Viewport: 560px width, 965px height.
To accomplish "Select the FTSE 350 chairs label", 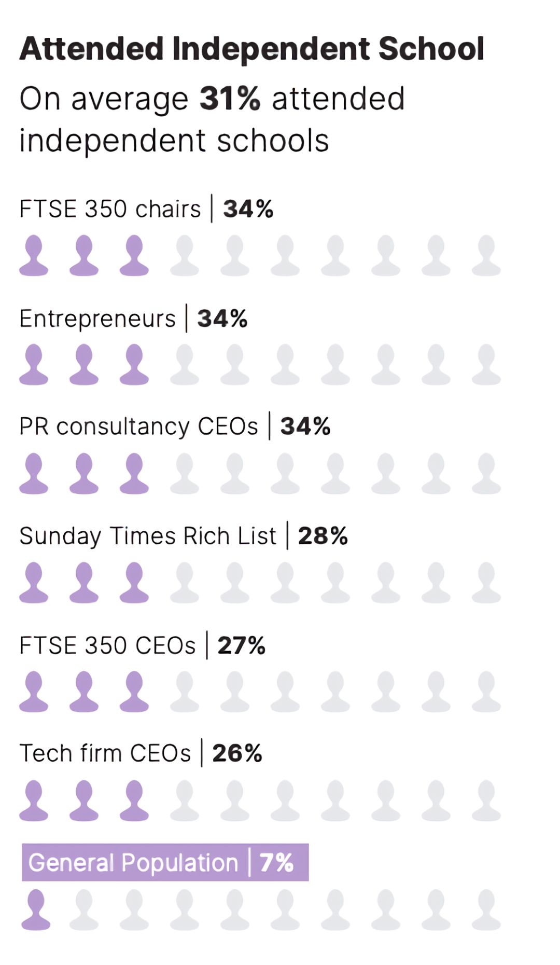I will pos(110,209).
